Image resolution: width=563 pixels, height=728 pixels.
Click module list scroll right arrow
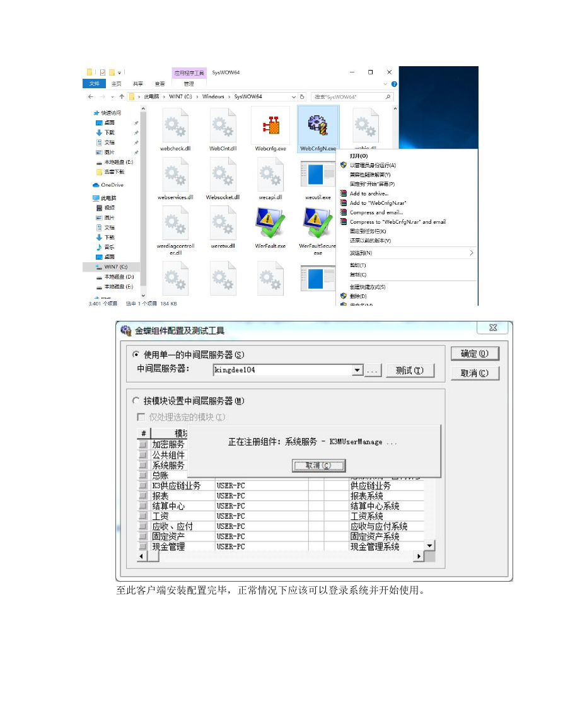coord(419,556)
